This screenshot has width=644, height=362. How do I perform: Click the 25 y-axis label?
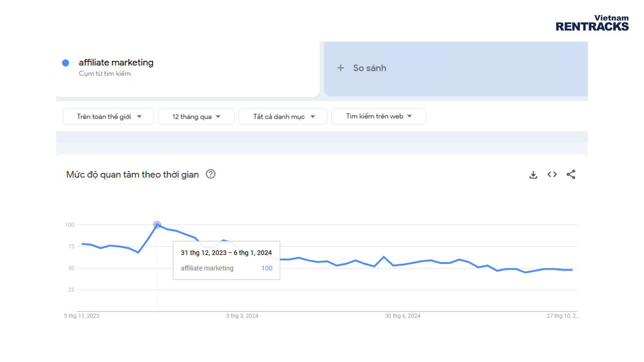pyautogui.click(x=71, y=289)
